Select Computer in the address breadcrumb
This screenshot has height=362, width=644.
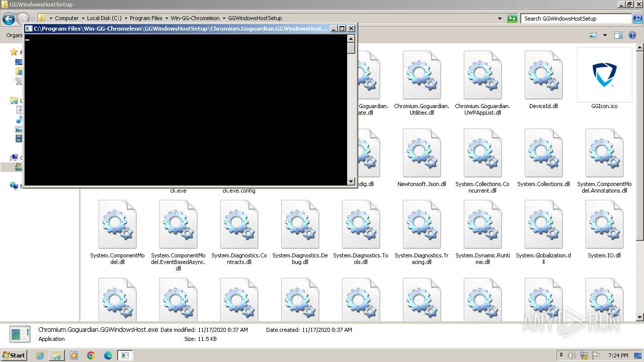pyautogui.click(x=67, y=18)
